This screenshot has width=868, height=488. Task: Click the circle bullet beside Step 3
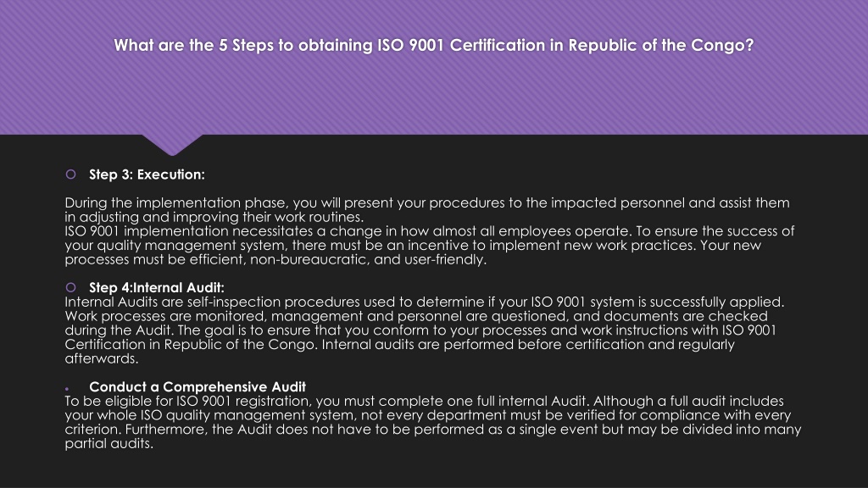click(x=71, y=175)
